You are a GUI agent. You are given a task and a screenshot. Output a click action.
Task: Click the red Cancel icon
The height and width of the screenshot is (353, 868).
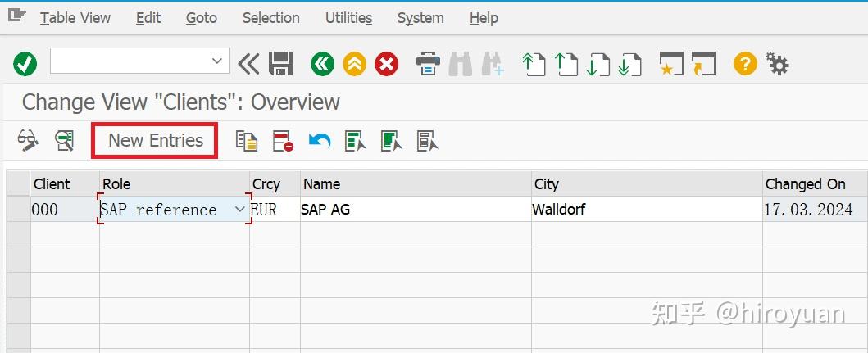tap(386, 64)
